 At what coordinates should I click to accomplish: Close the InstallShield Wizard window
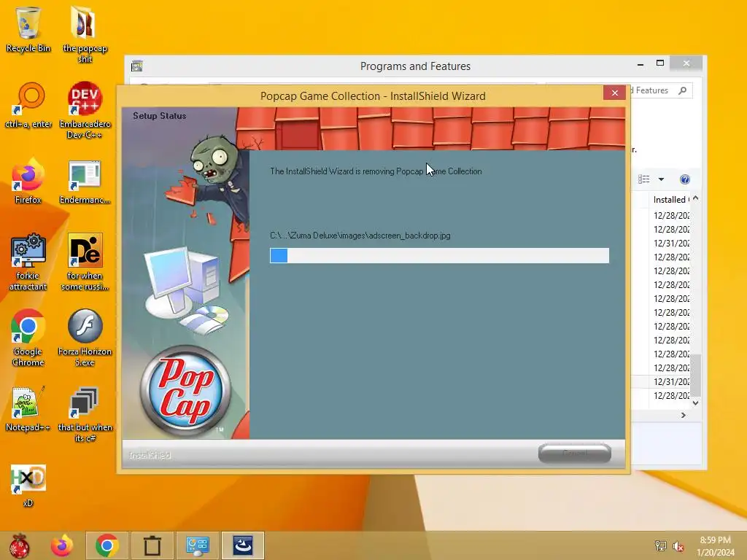click(614, 93)
